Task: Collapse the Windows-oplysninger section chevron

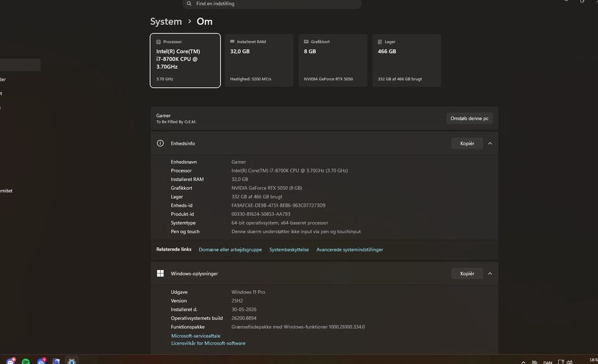Action: pyautogui.click(x=490, y=274)
